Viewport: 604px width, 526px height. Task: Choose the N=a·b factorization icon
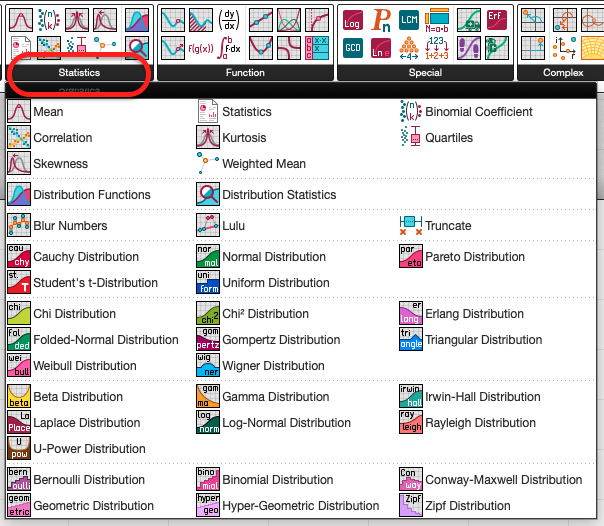click(437, 20)
